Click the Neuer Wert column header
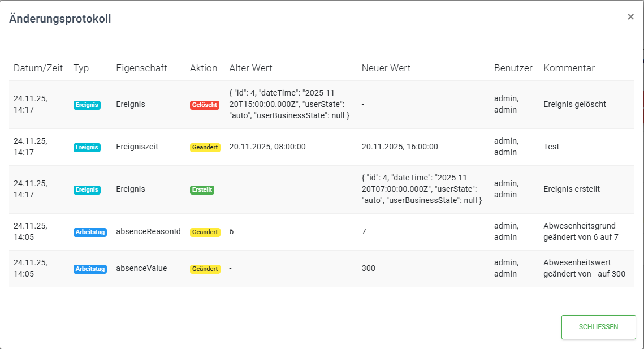This screenshot has width=644, height=349. 386,68
